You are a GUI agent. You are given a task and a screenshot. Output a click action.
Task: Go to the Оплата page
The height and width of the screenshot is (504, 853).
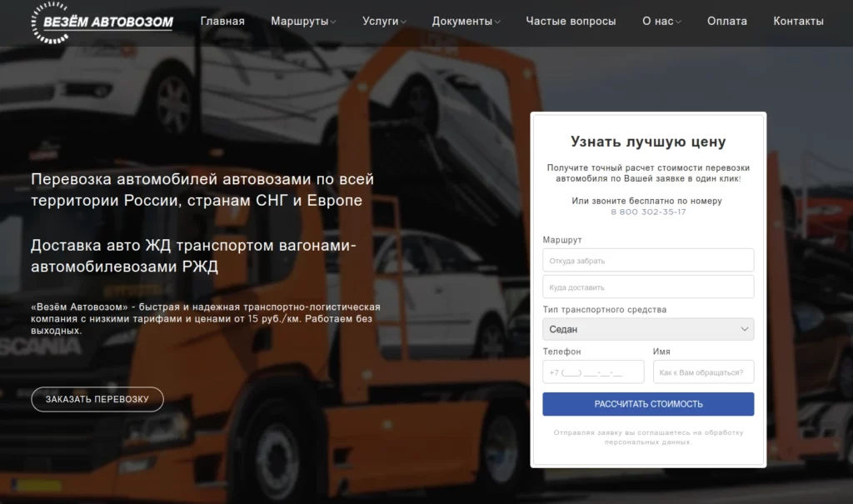pos(726,21)
